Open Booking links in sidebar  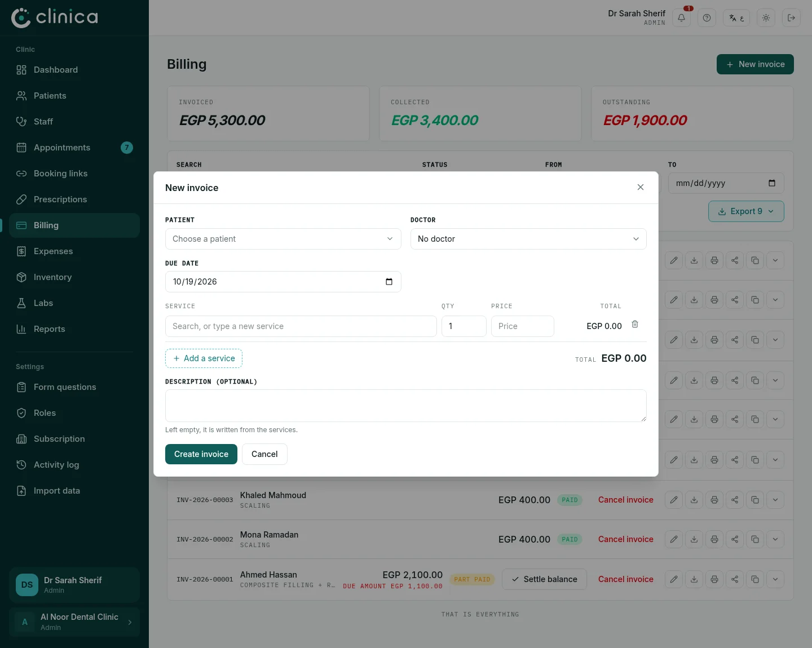74,174
